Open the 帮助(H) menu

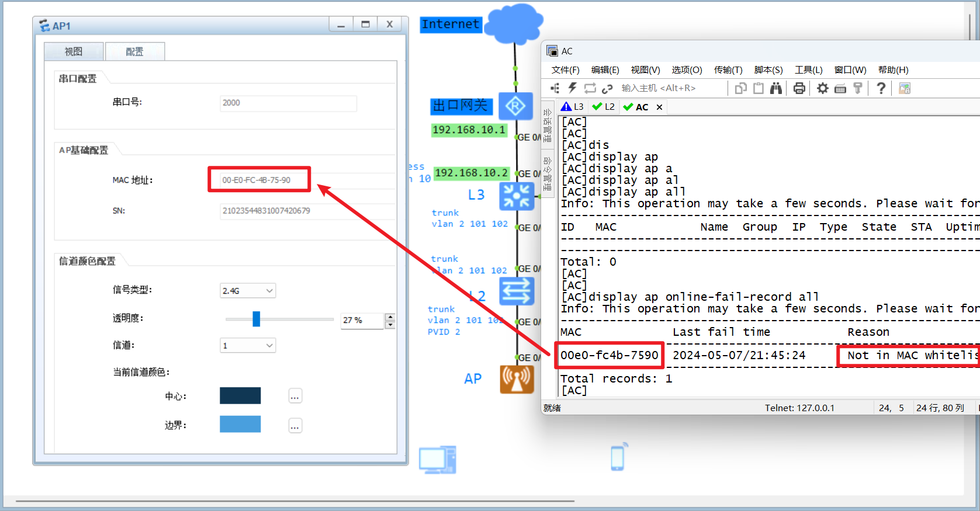point(893,70)
